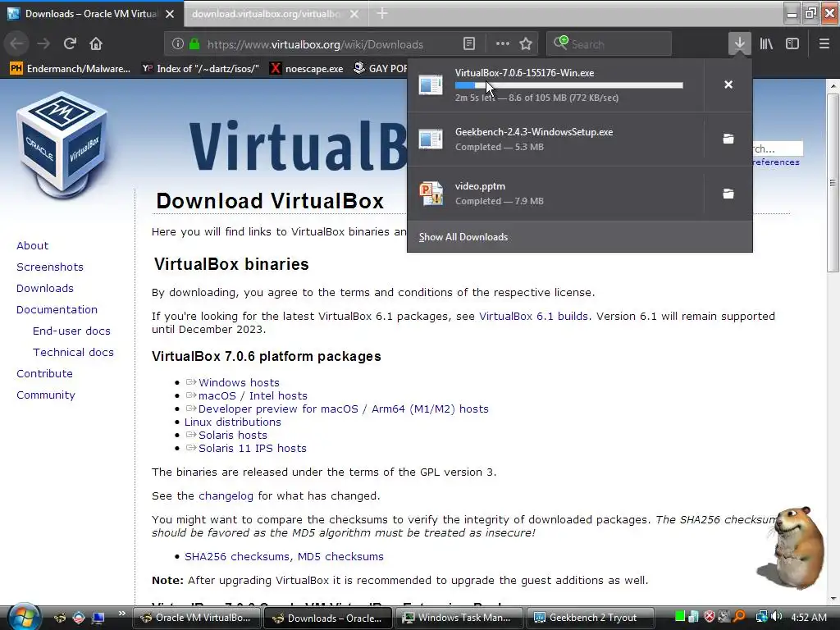Open the SHA256 checksums link

coord(236,557)
